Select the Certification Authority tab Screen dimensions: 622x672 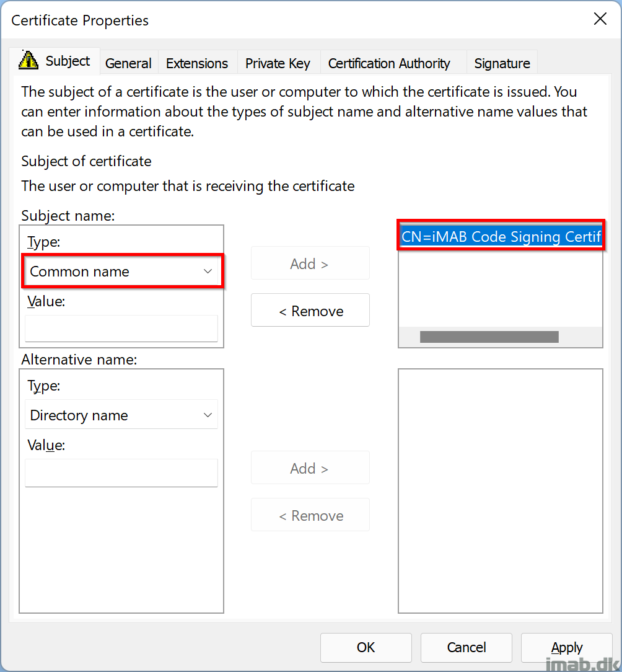point(389,63)
